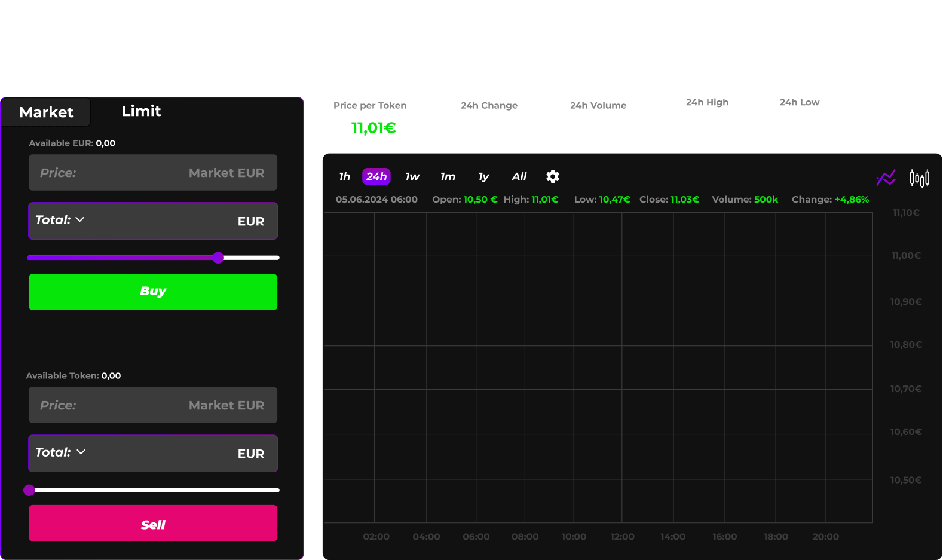Viewport: 943px width, 560px height.
Task: Click the sell amount slider handle
Action: [x=29, y=490]
